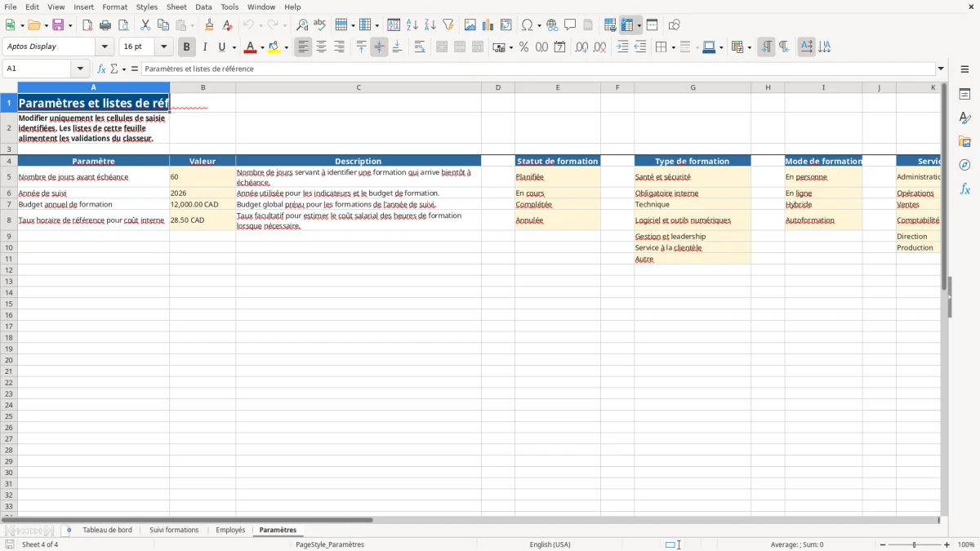Click the Zoom Out minus button
This screenshot has width=980, height=551.
[x=881, y=544]
